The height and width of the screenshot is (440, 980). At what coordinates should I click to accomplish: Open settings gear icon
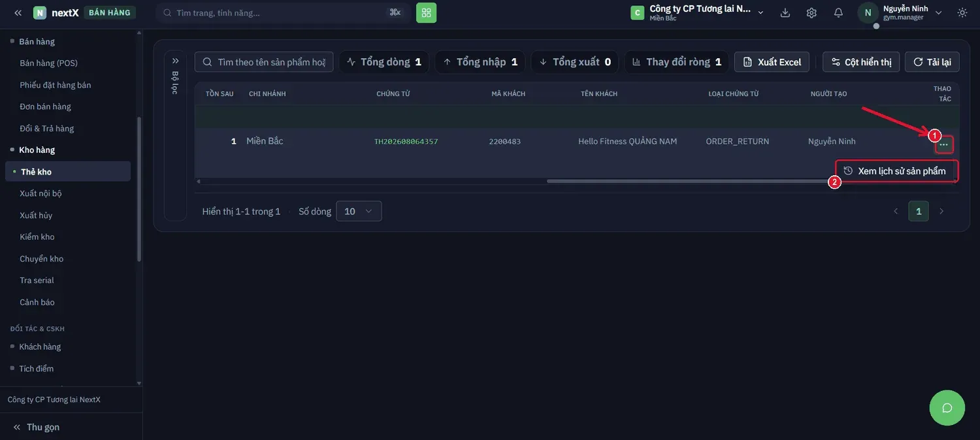[811, 12]
